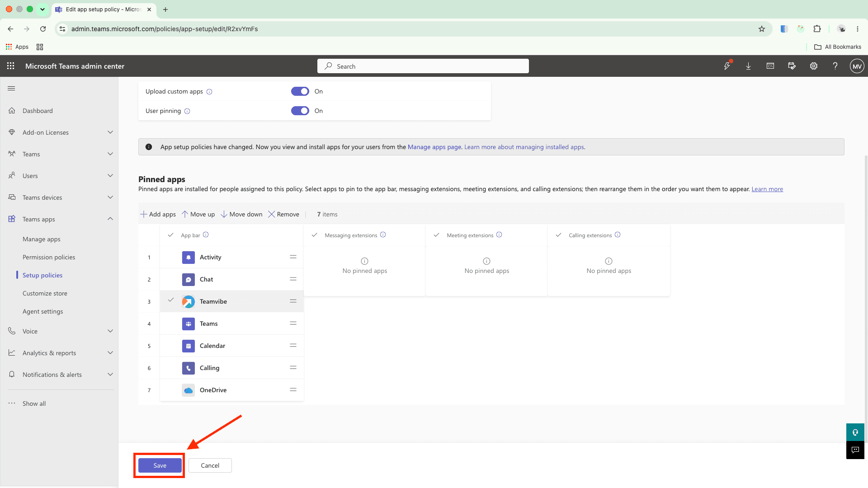
Task: Move the selected app down
Action: (x=241, y=214)
